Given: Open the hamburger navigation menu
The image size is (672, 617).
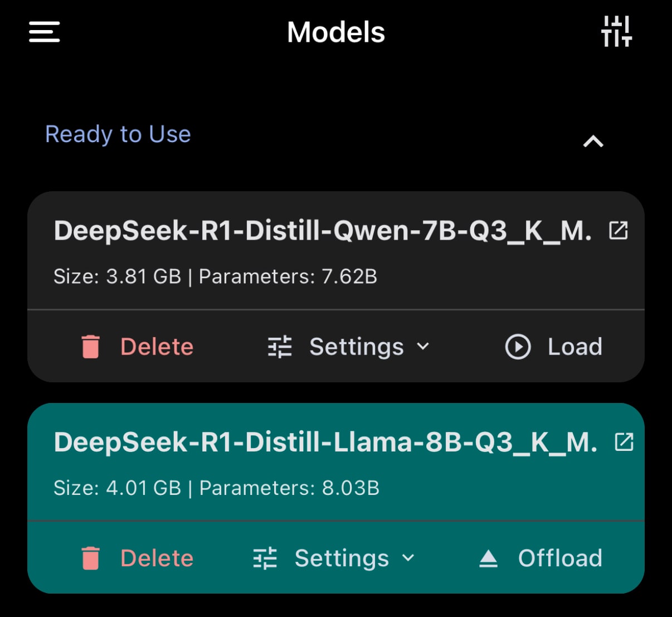Looking at the screenshot, I should (x=45, y=32).
